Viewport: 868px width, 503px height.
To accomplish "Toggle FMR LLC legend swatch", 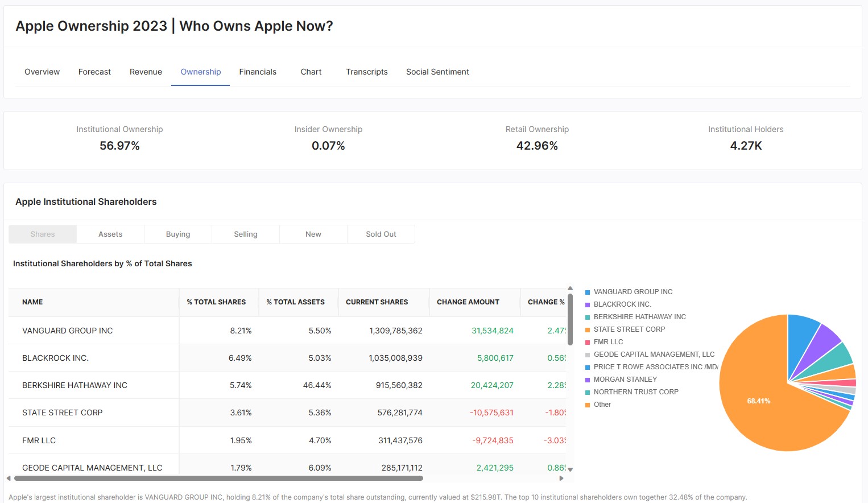I will [588, 342].
